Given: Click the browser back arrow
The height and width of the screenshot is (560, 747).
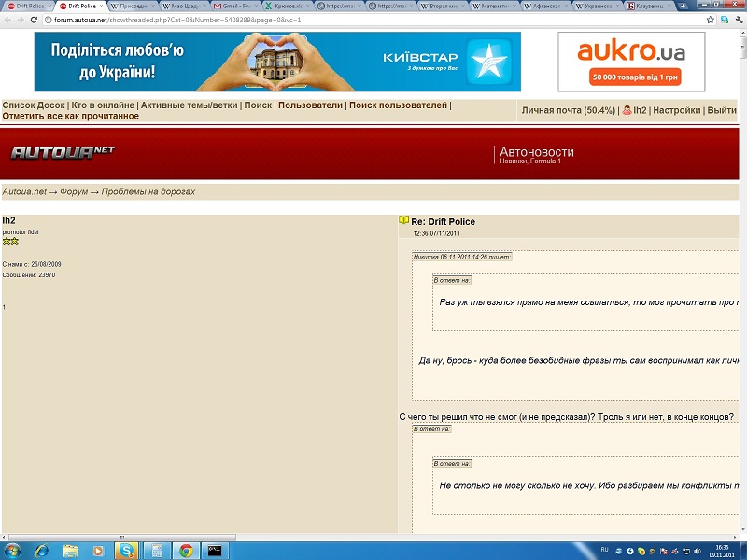Looking at the screenshot, I should 9,20.
